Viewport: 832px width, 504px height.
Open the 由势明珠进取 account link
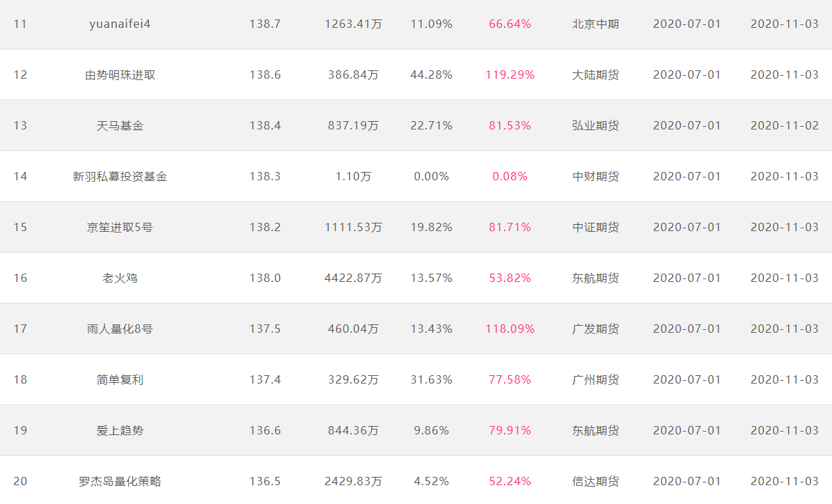(x=120, y=74)
